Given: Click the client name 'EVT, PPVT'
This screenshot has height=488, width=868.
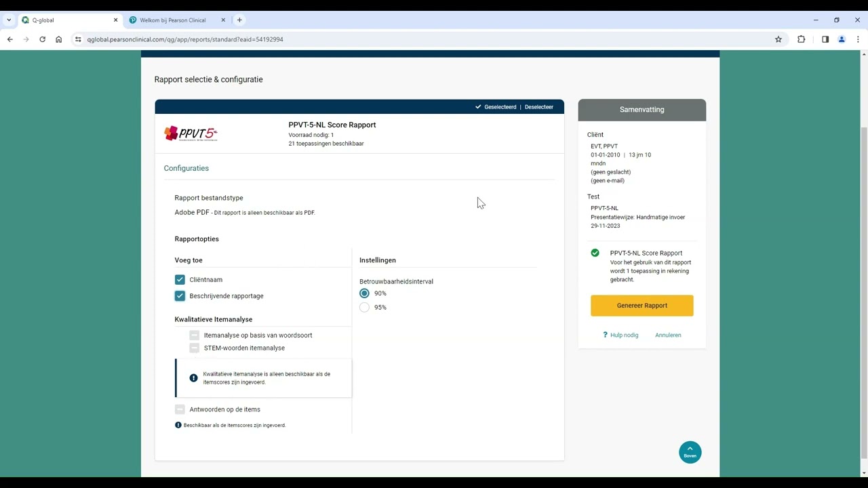Looking at the screenshot, I should pos(604,146).
